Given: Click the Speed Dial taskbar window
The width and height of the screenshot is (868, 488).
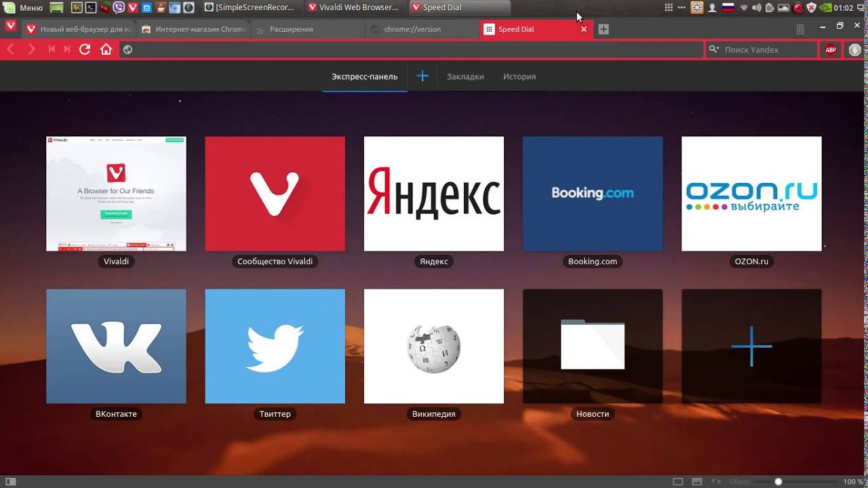Looking at the screenshot, I should click(460, 7).
